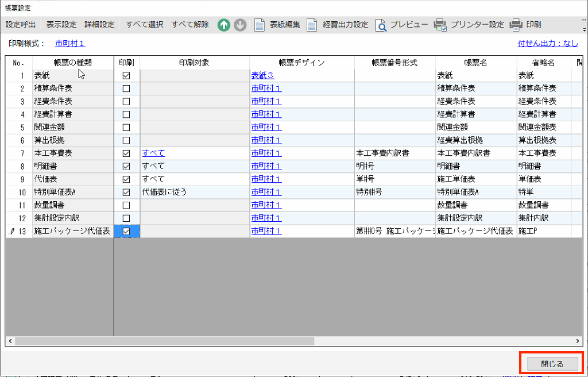Image resolution: width=588 pixels, height=377 pixels.
Task: Check the 印刷 checkbox for 経費条件表
Action: pos(126,101)
